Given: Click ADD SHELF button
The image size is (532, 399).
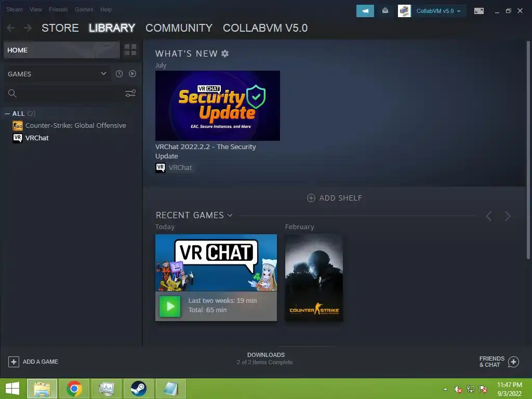Looking at the screenshot, I should 335,198.
